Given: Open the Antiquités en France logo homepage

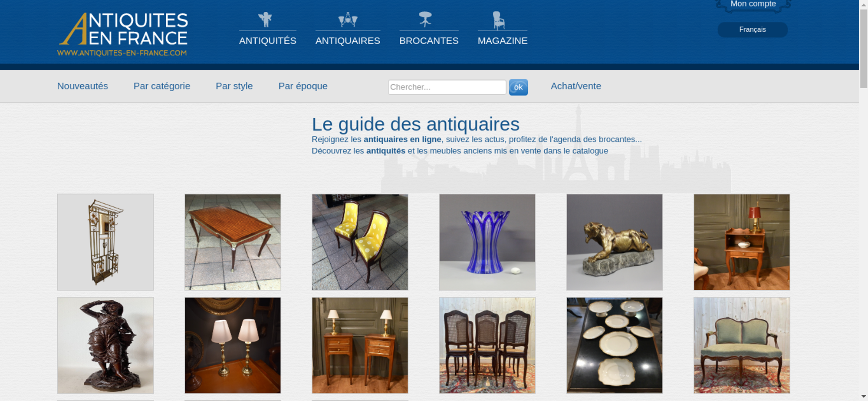Looking at the screenshot, I should pos(123,34).
